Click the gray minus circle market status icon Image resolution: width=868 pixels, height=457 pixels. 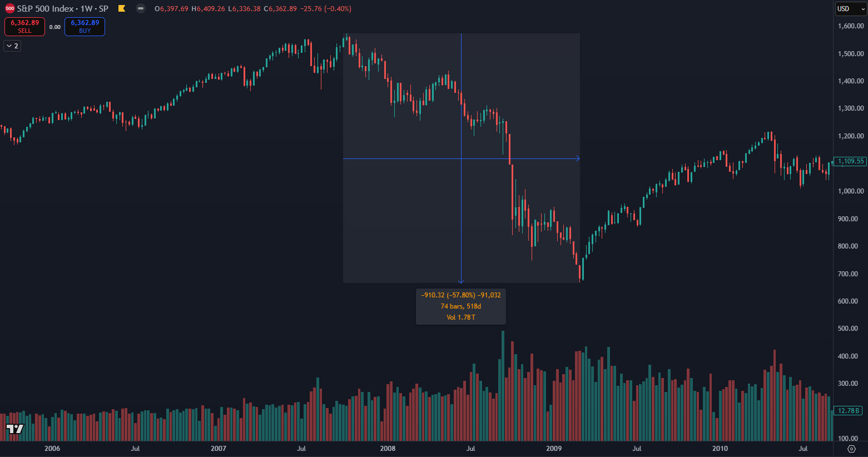pos(141,9)
